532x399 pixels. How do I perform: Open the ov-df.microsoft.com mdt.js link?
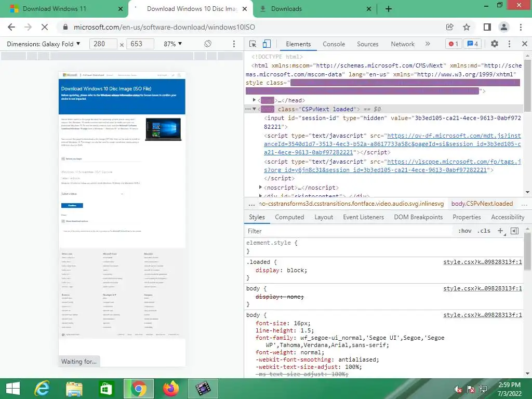click(x=392, y=144)
